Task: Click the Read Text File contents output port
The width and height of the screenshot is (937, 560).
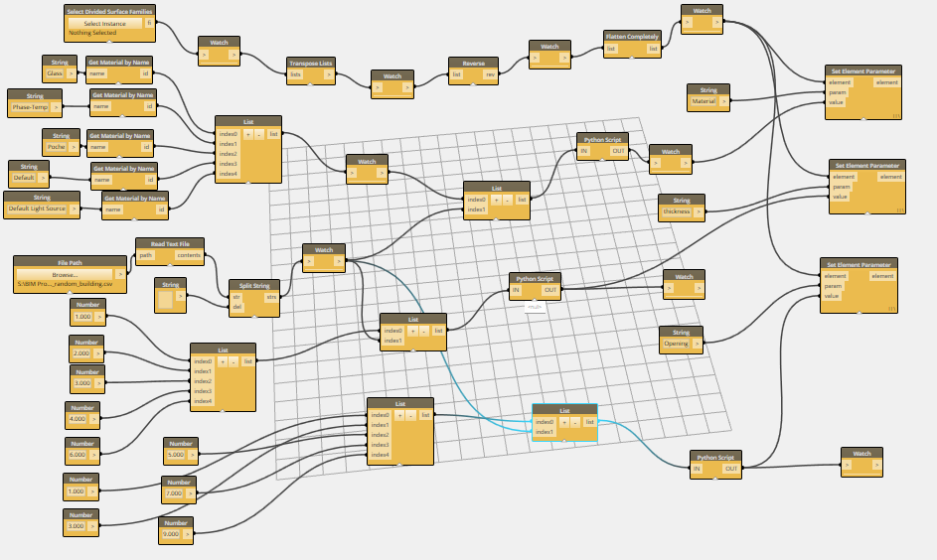Action: pos(189,255)
